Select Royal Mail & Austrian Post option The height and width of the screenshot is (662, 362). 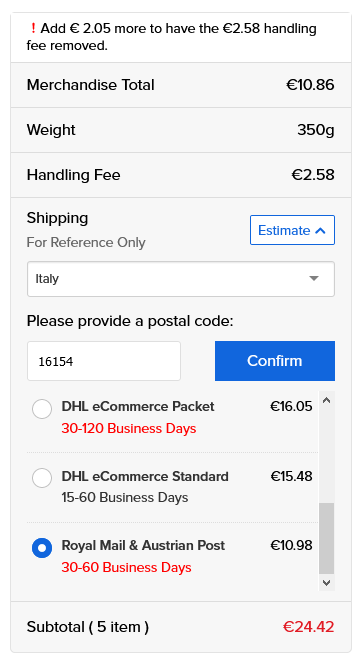coord(42,548)
